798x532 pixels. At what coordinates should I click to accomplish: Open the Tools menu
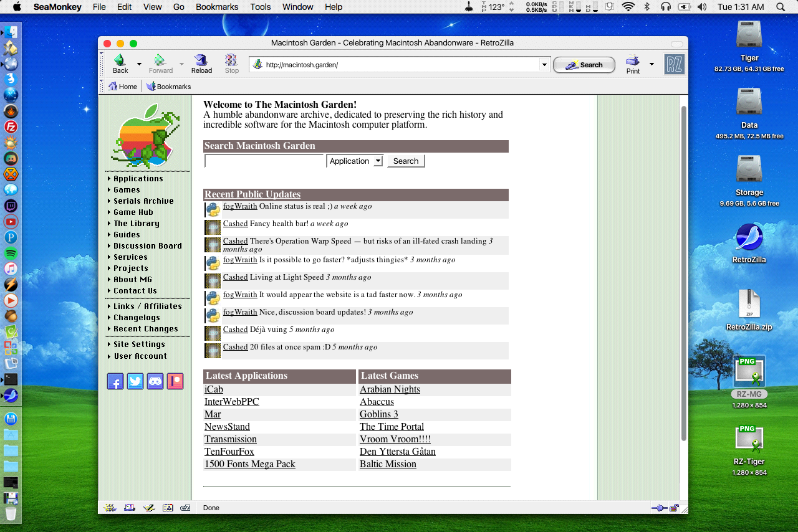261,7
